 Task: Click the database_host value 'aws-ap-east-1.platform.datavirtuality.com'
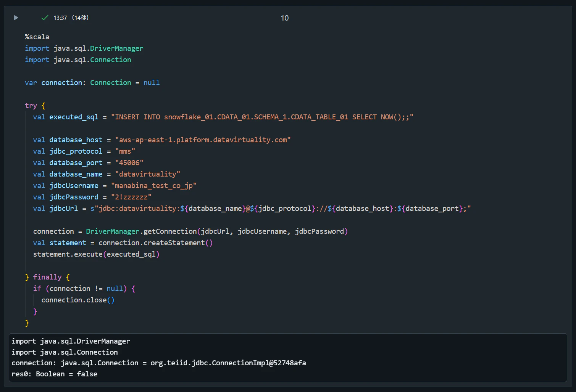pos(203,140)
